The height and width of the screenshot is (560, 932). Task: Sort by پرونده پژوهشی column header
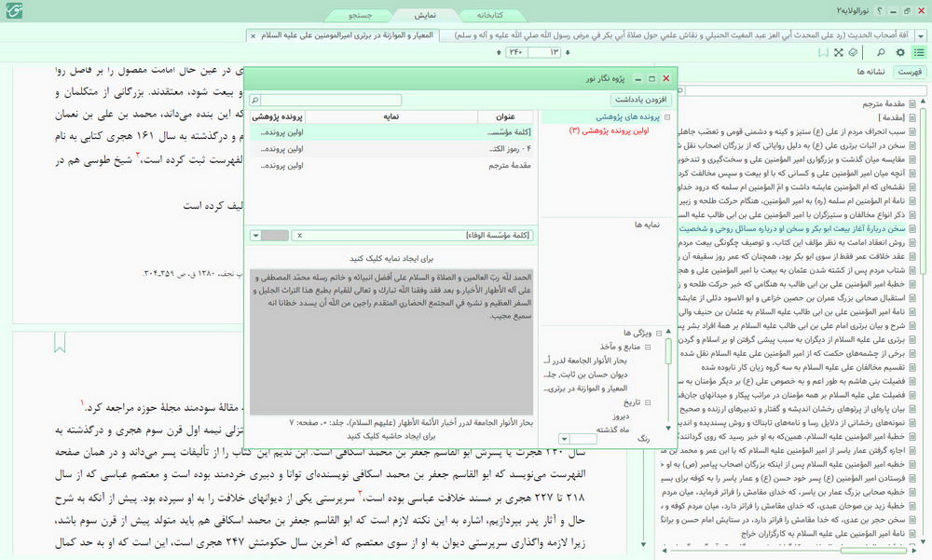pyautogui.click(x=277, y=116)
